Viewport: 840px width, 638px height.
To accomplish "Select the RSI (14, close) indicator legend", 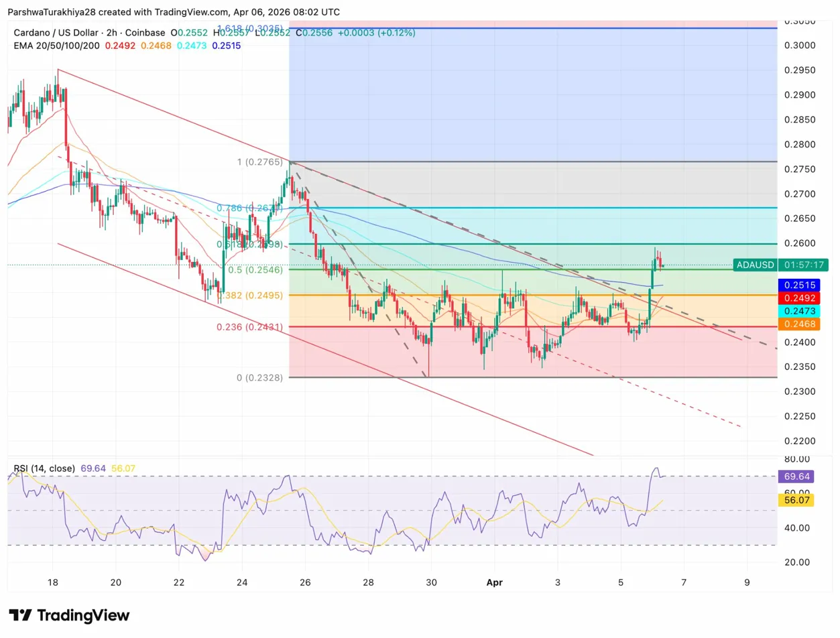I will click(44, 468).
